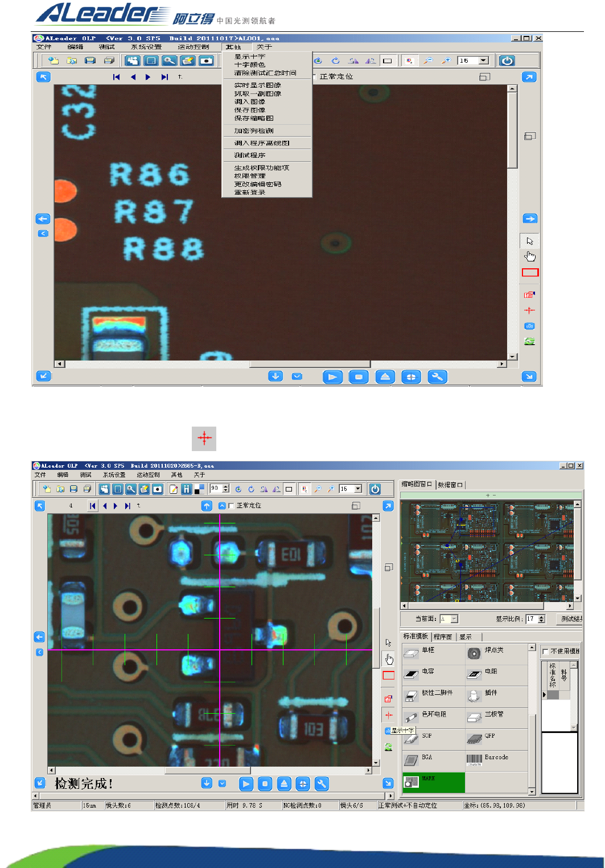Click wrench icon below AL001 image
This screenshot has width=605, height=868.
click(437, 376)
